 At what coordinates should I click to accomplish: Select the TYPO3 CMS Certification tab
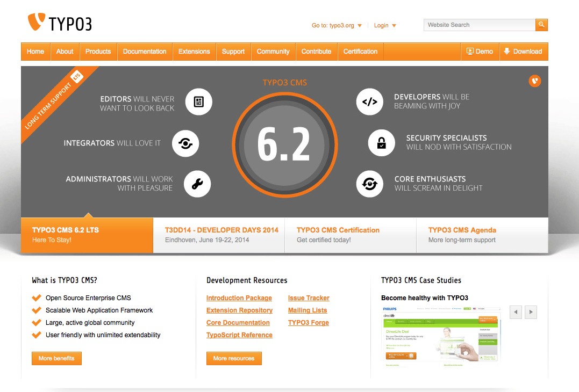(x=351, y=235)
